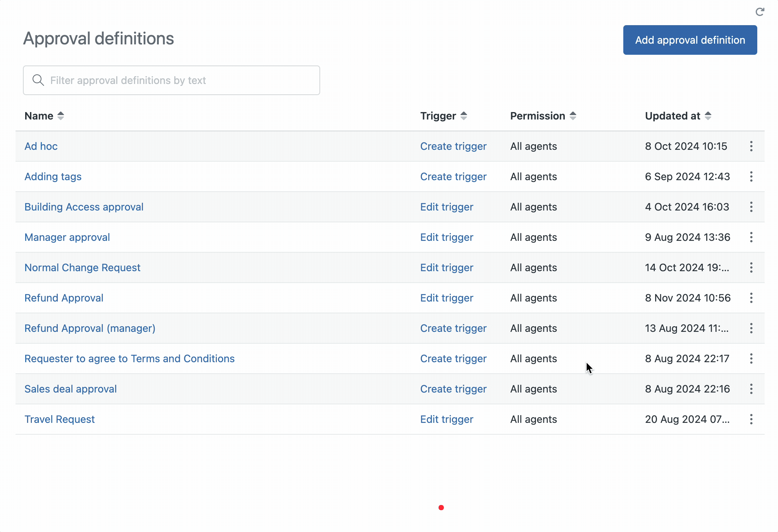Click 'All agents' in the Ad hoc row

(x=533, y=146)
